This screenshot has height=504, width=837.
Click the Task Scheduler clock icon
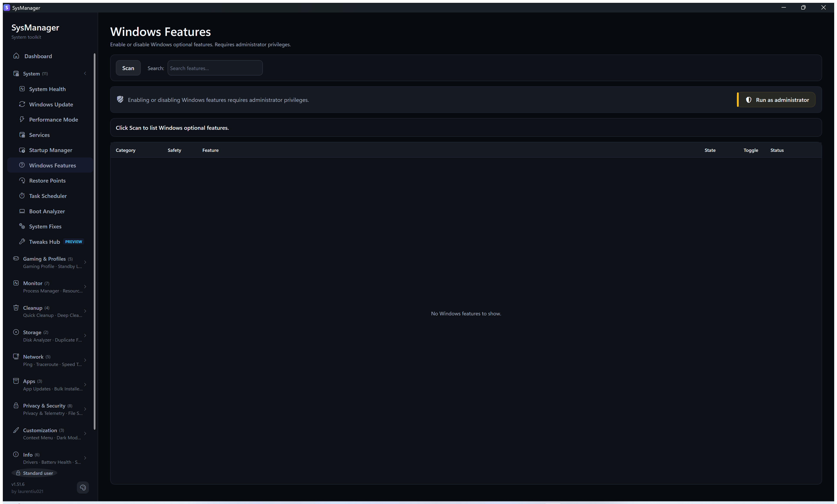[22, 196]
